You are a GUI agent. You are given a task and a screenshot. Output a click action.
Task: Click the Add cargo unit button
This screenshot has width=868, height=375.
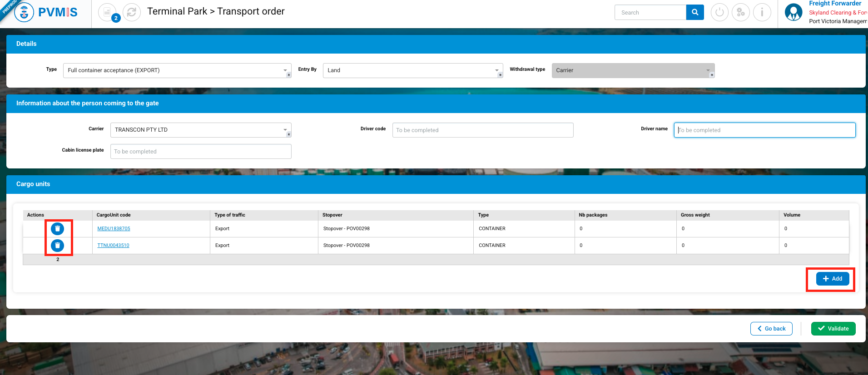point(832,279)
